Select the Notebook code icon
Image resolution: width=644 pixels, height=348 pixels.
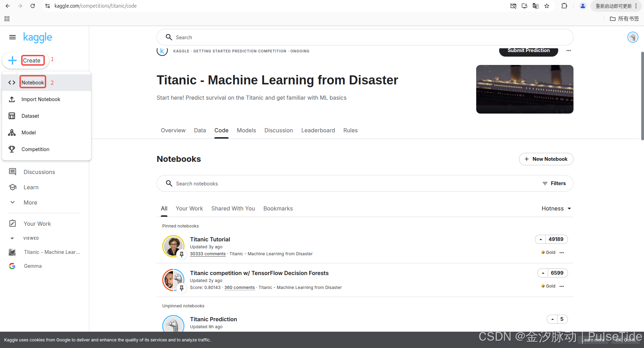coord(12,83)
